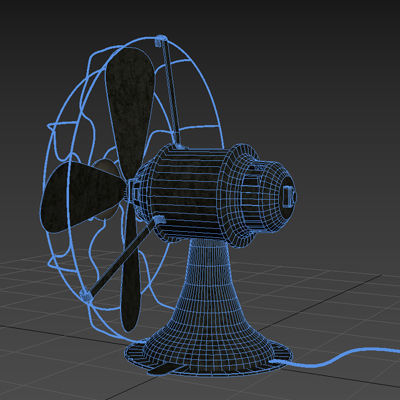The width and height of the screenshot is (400, 400).
Task: Select the upper support strut of cage
Action: click(171, 92)
